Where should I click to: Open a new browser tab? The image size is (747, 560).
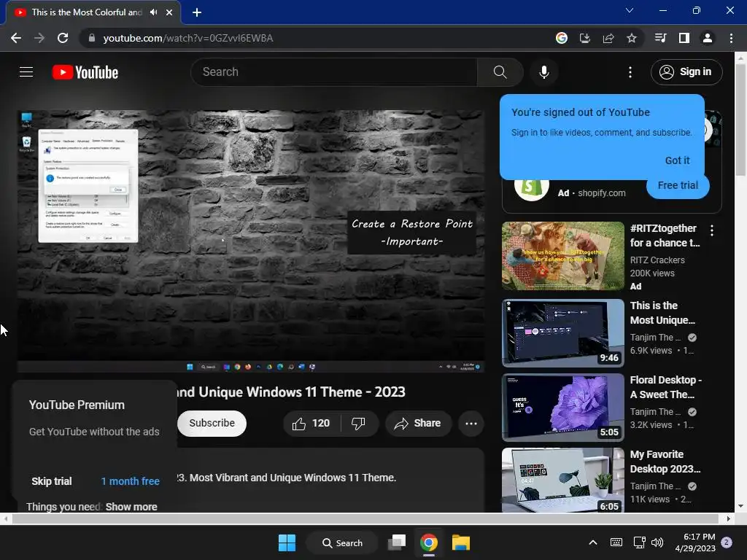[197, 12]
